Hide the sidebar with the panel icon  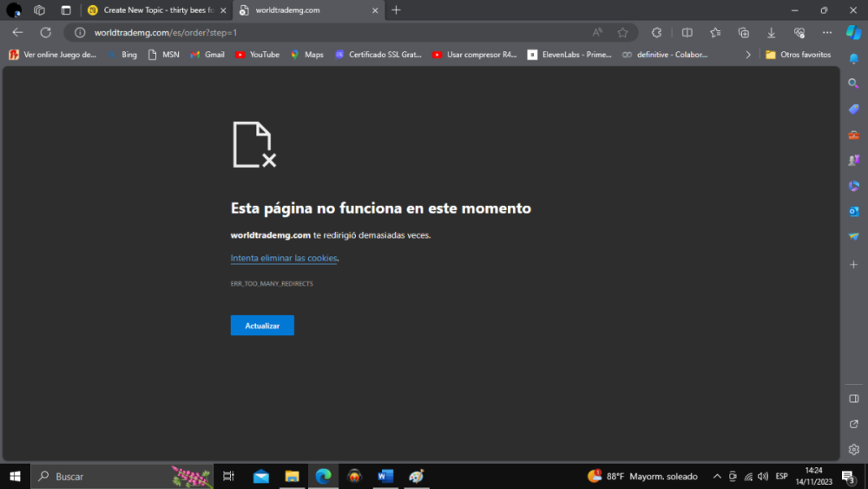pyautogui.click(x=853, y=399)
